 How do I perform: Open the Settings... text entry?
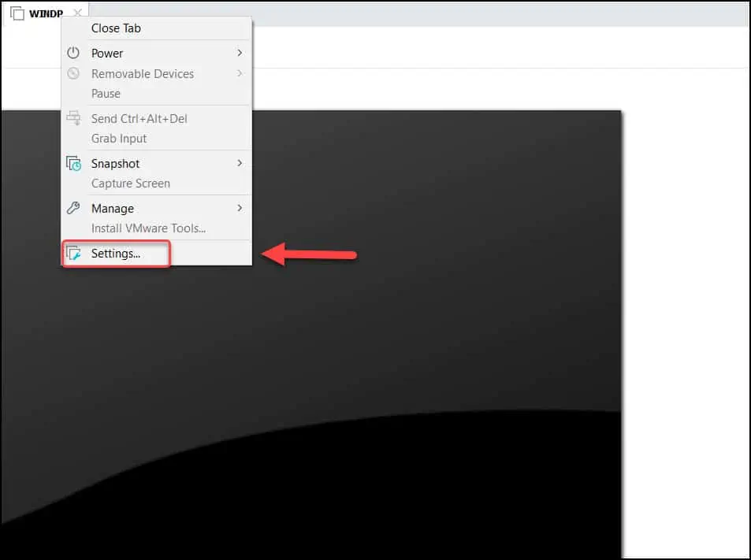[116, 254]
